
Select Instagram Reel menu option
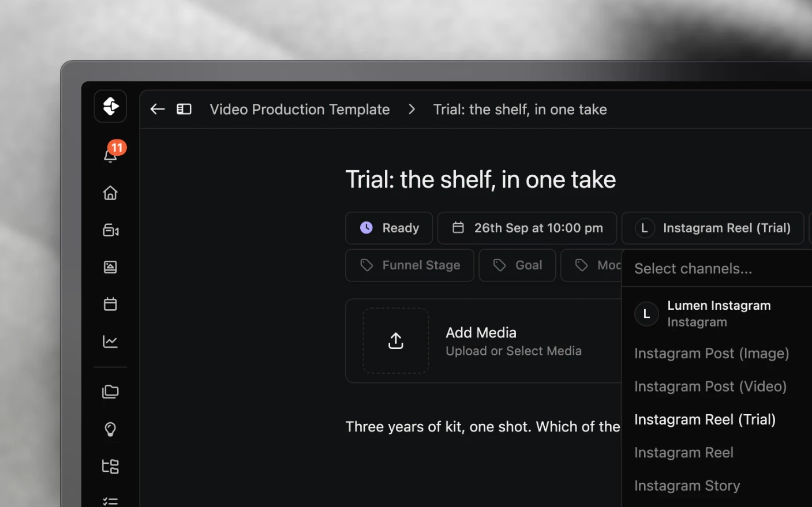[684, 453]
